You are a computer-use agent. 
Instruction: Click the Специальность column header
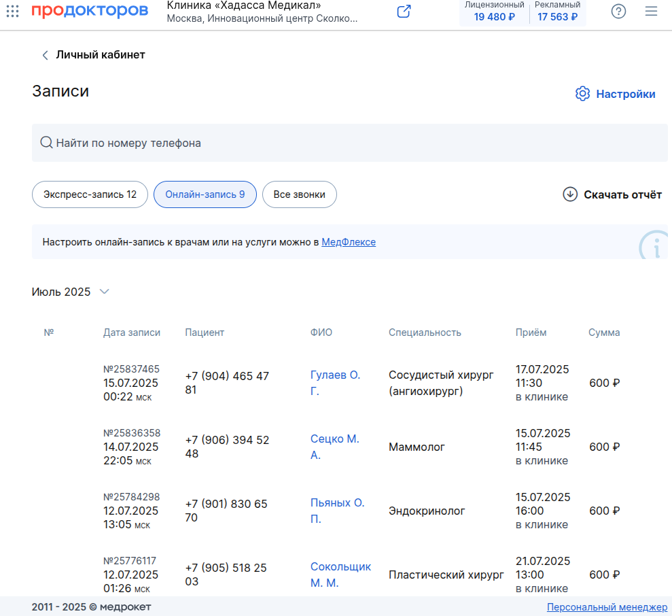point(425,332)
